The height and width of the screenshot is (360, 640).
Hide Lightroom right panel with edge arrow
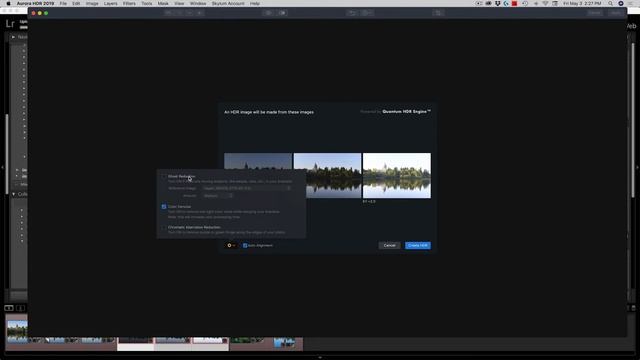point(638,167)
